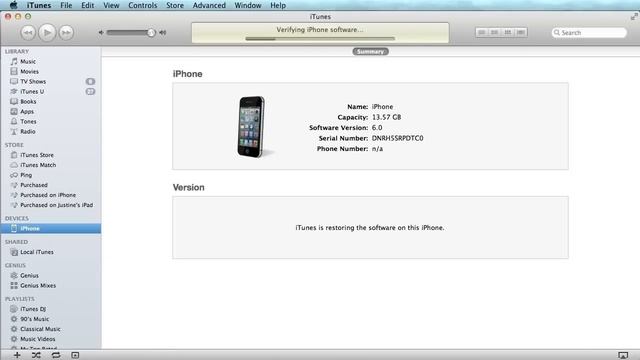Click the Capacity value 13.57 GB

386,117
